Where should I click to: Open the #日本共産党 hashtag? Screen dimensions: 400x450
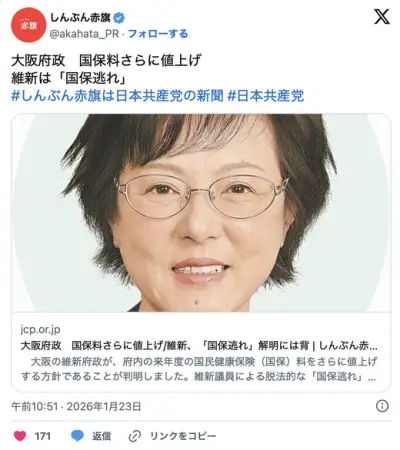tap(266, 96)
